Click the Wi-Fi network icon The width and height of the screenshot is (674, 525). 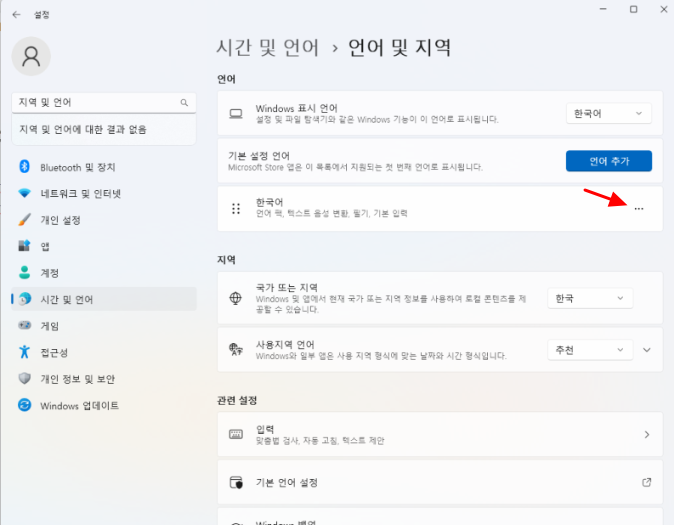coord(25,193)
